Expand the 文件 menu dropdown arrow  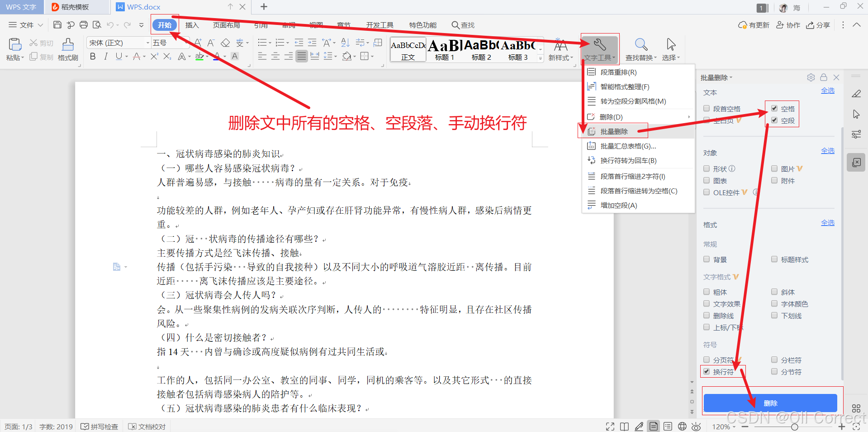(x=40, y=25)
